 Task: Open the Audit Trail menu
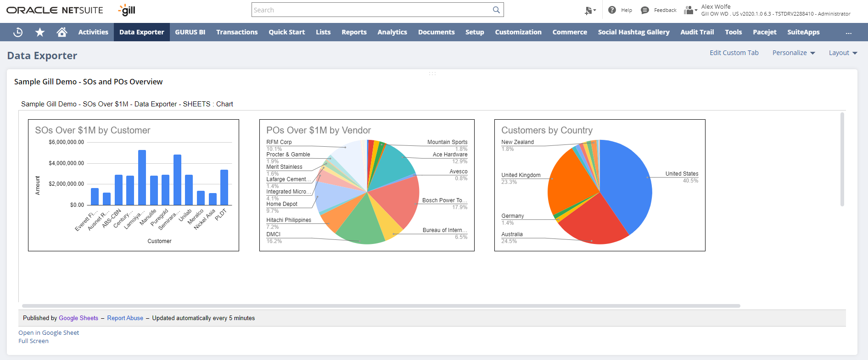[x=697, y=32]
